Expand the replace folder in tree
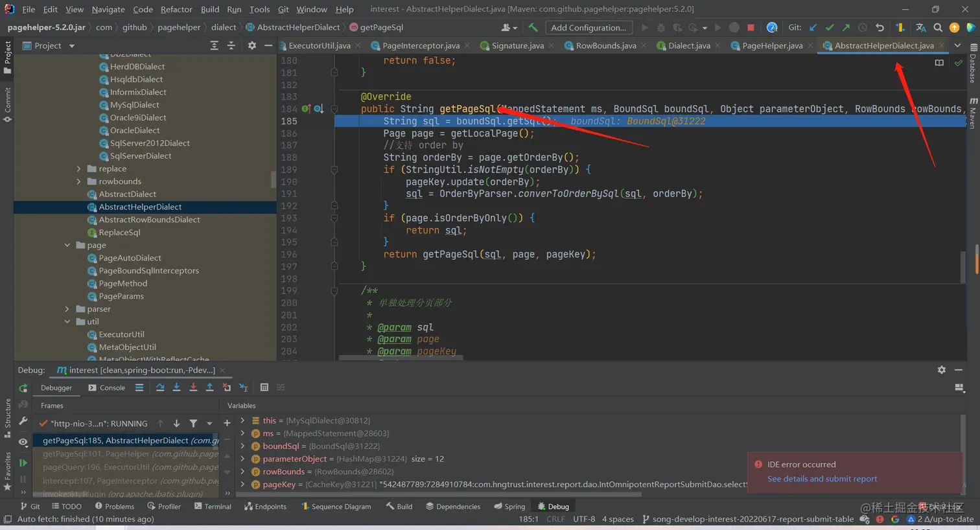The width and height of the screenshot is (980, 530). tap(79, 168)
